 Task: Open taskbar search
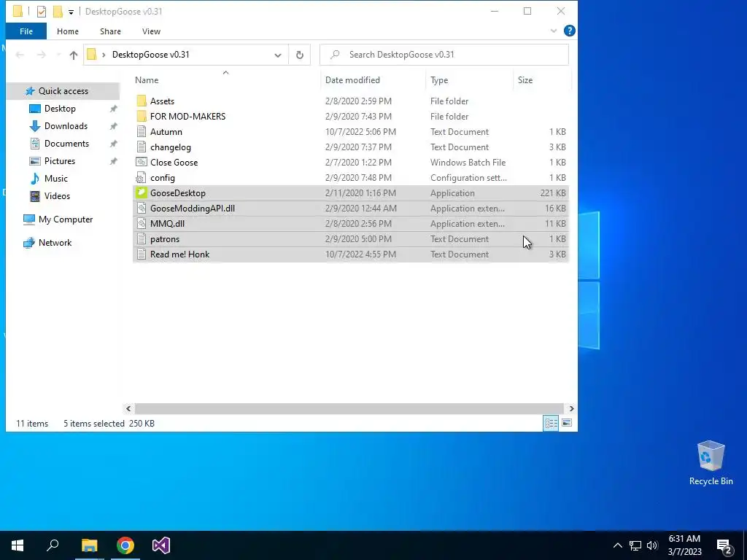tap(53, 545)
